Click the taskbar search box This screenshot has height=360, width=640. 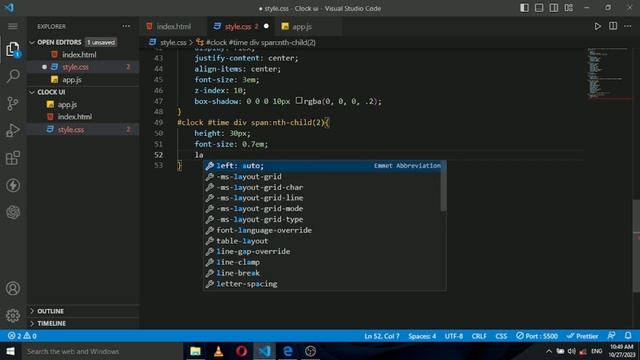[102, 351]
